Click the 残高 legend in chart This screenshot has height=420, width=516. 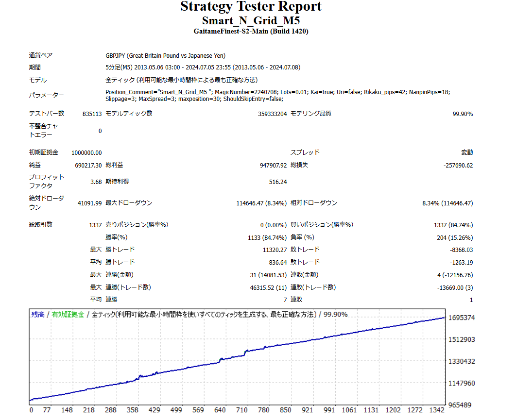[x=38, y=315]
